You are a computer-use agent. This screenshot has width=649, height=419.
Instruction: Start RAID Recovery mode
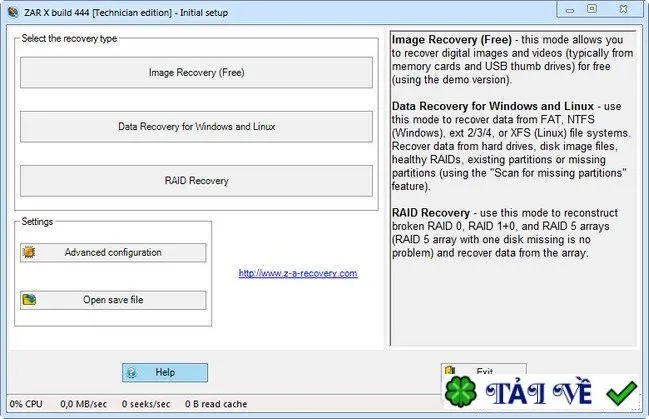(196, 181)
